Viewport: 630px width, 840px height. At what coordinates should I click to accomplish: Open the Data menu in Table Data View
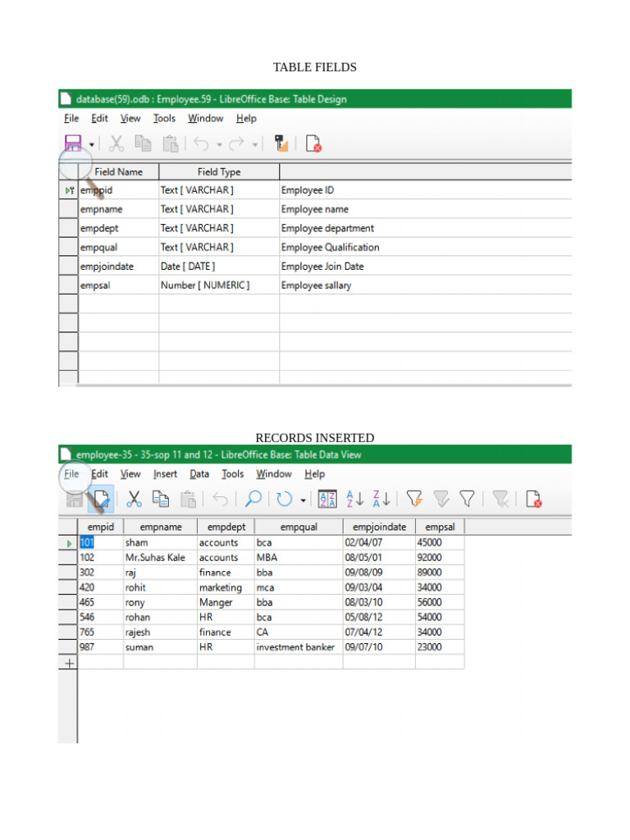(x=199, y=474)
